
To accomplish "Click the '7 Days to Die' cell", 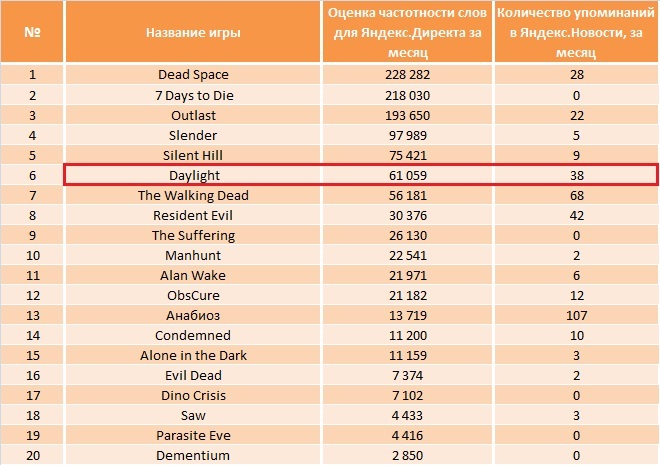I will pos(193,95).
